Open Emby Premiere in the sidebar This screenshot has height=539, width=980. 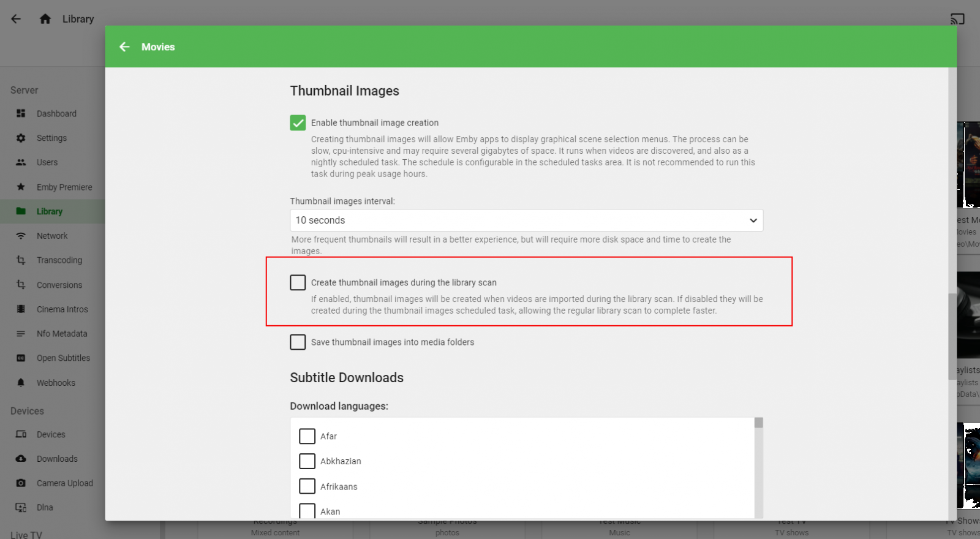(x=64, y=187)
